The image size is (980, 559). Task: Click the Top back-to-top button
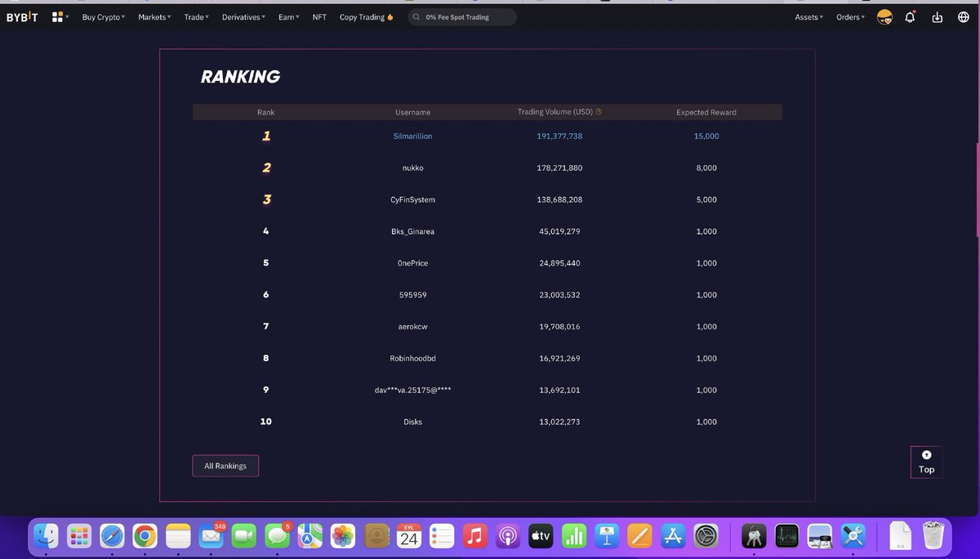point(926,462)
